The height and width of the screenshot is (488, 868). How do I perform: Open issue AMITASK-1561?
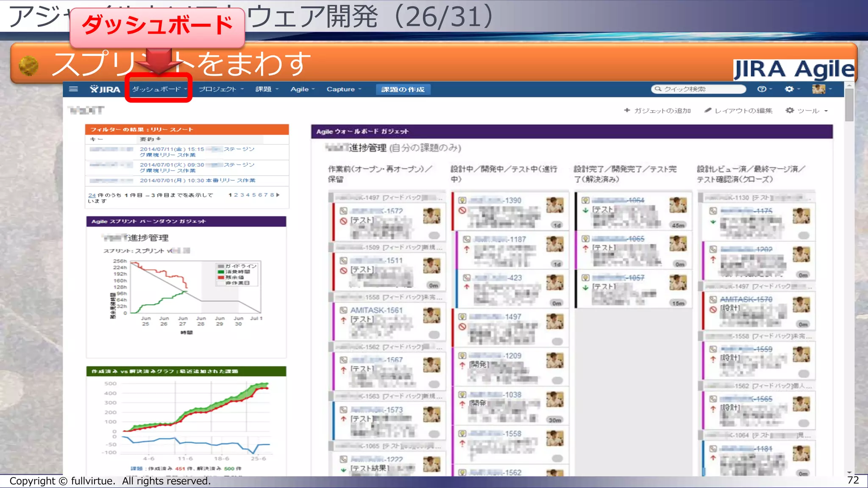[x=376, y=311]
